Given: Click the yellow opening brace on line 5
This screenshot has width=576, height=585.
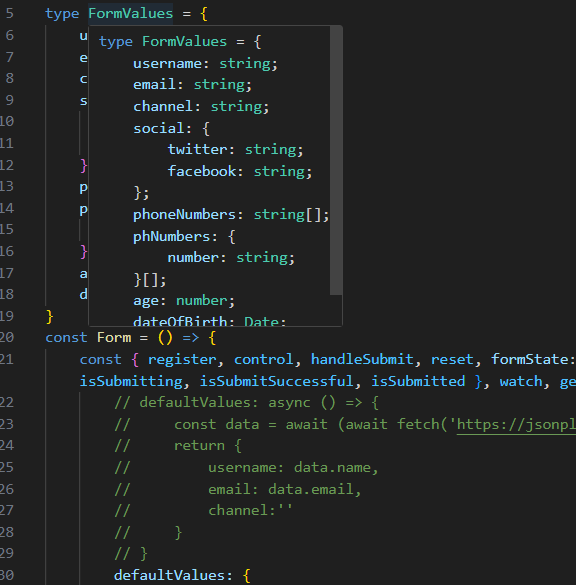Looking at the screenshot, I should [204, 14].
